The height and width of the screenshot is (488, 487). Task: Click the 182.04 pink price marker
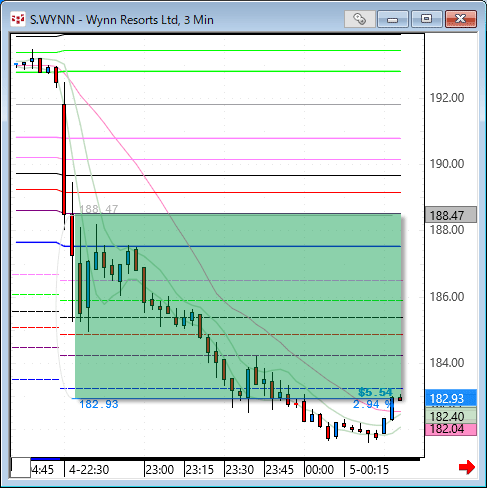[451, 429]
